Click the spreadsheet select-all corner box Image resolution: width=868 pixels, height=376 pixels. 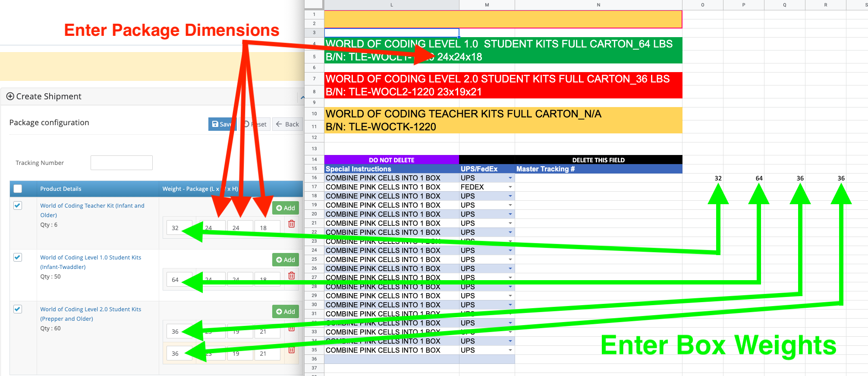coord(314,5)
